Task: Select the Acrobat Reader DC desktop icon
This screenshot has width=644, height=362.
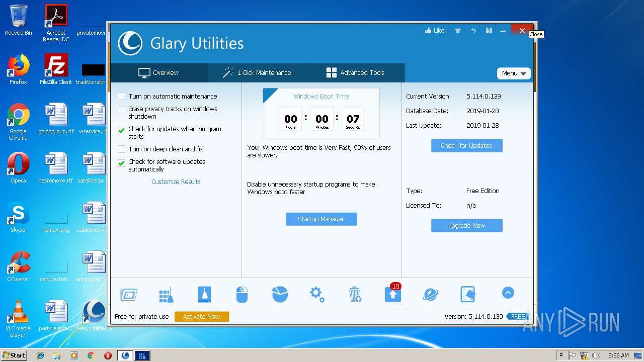Action: point(56,23)
